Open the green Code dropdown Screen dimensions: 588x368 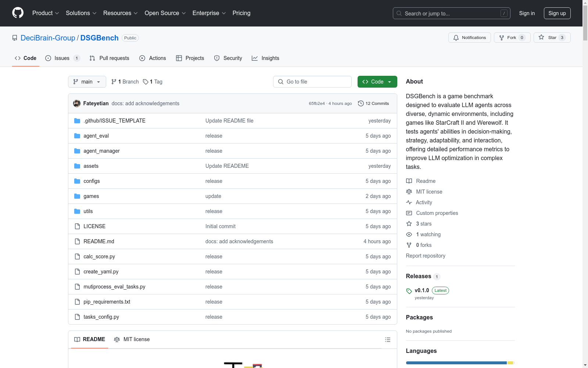377,82
